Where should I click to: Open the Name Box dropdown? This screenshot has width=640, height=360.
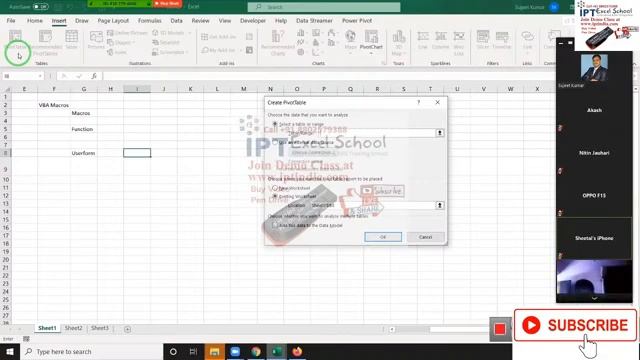pyautogui.click(x=40, y=76)
